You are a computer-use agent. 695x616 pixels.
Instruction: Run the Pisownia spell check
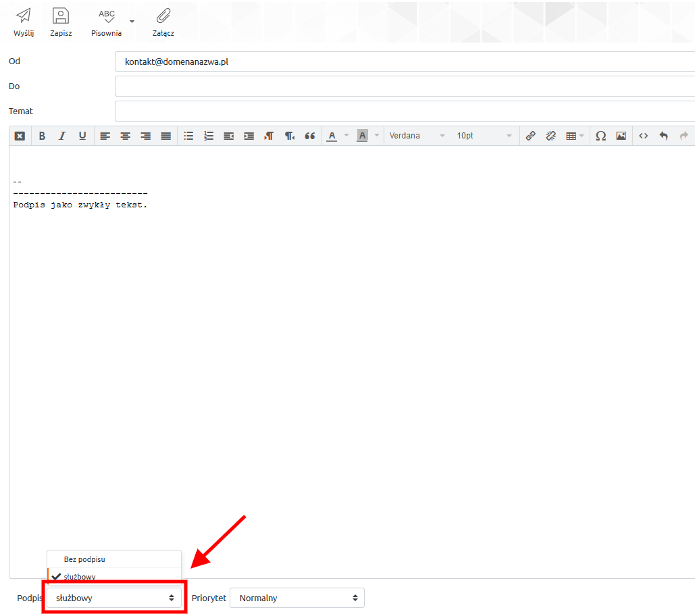point(107,22)
